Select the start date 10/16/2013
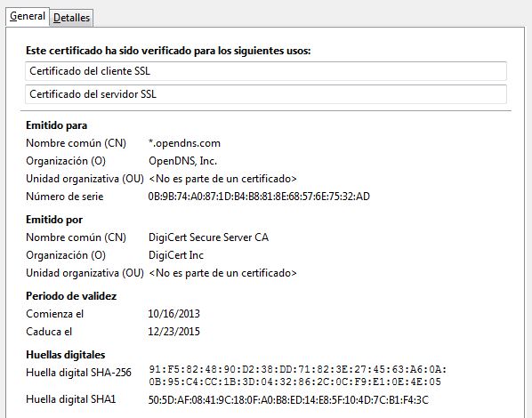532x418 pixels. click(174, 314)
